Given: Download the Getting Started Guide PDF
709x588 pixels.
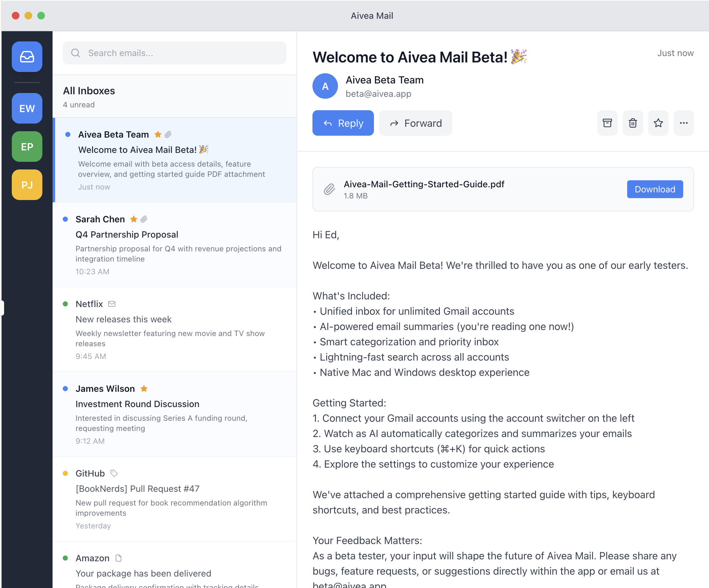Looking at the screenshot, I should (x=655, y=189).
